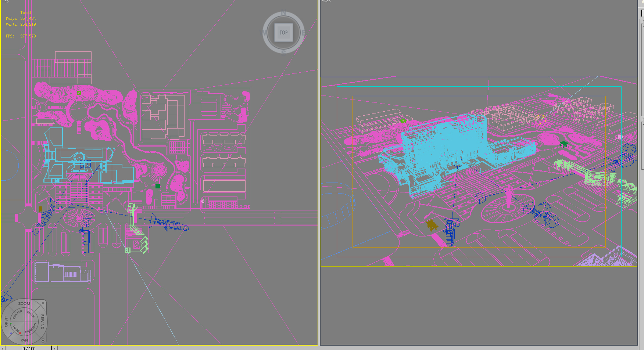Step the time slider forward with right arrow
Image resolution: width=644 pixels, height=350 pixels.
tap(54, 348)
